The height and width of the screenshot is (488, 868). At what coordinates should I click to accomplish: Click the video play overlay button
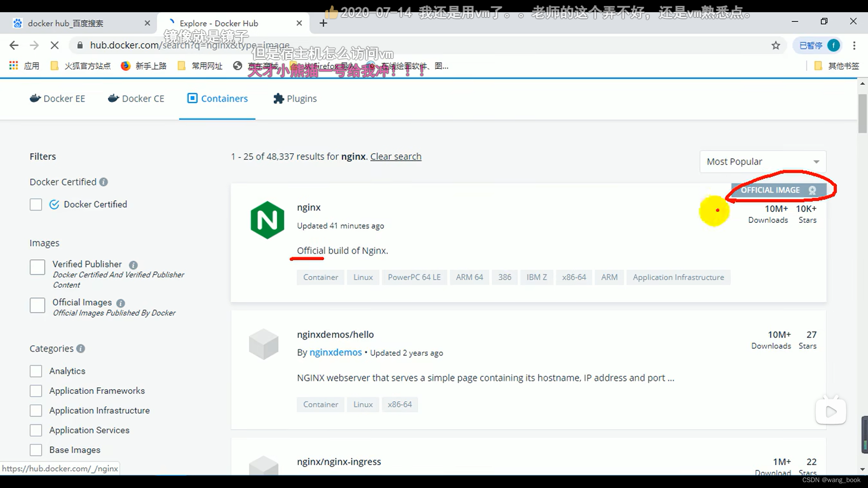tap(830, 412)
